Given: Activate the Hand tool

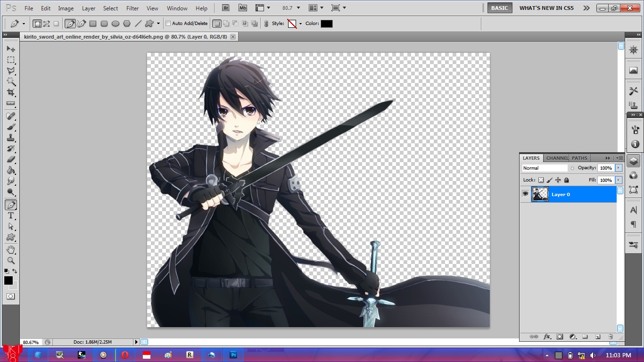Looking at the screenshot, I should click(11, 249).
